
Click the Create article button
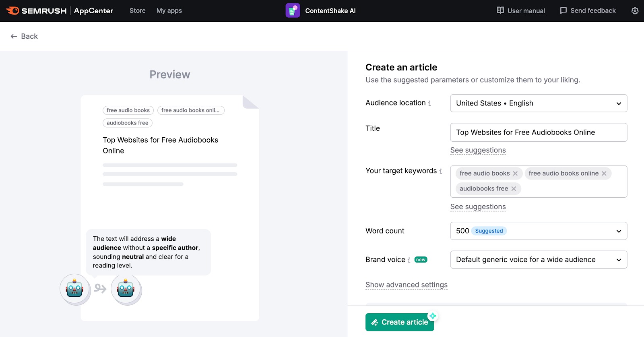400,322
